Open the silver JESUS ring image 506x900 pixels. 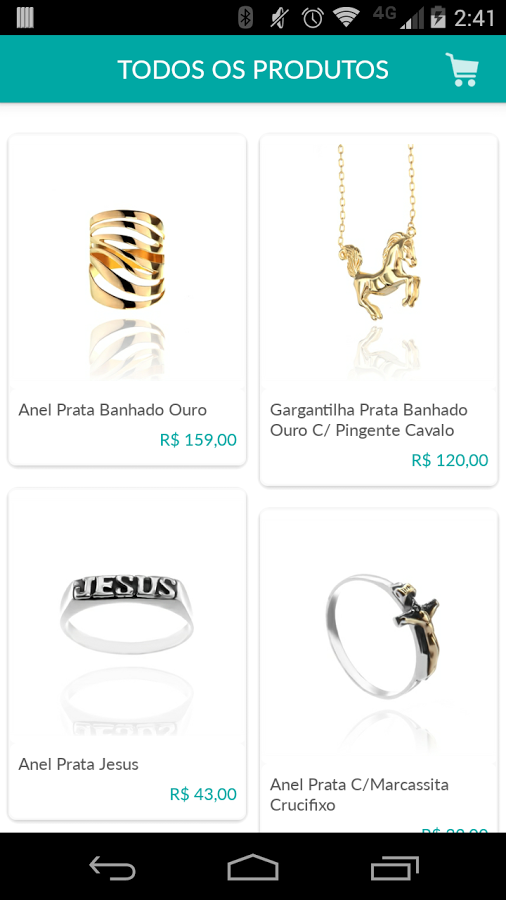(x=127, y=614)
